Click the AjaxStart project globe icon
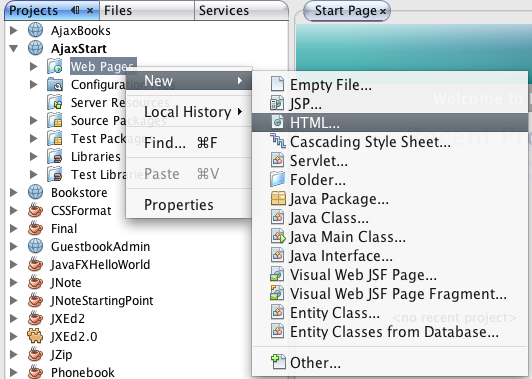This screenshot has height=379, width=532. pyautogui.click(x=35, y=48)
